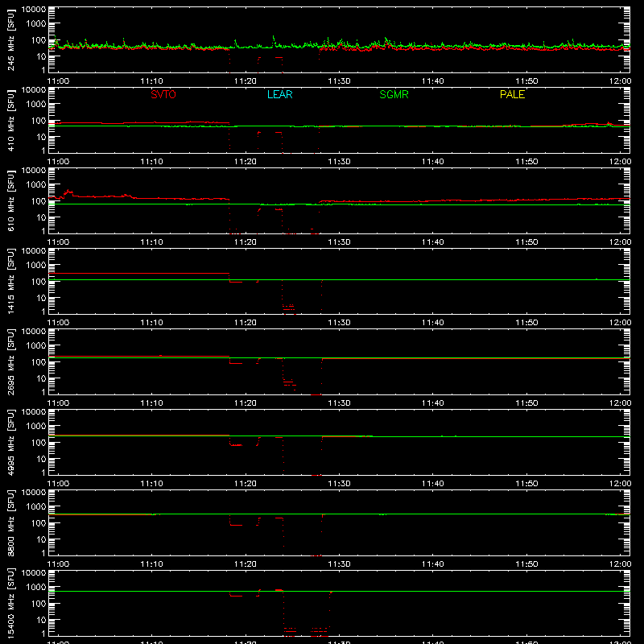Click 11:20 time label below 4995 MHz plot
Screen dimensions: 644x644
246,484
